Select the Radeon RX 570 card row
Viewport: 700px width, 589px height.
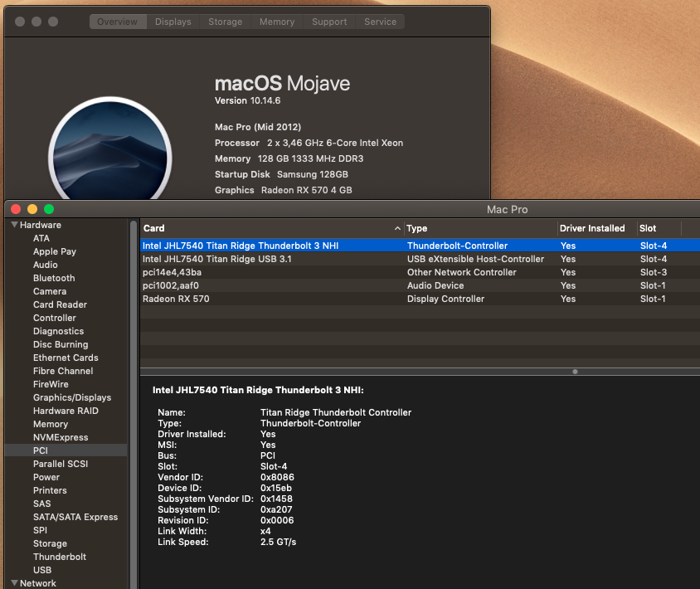coord(420,299)
